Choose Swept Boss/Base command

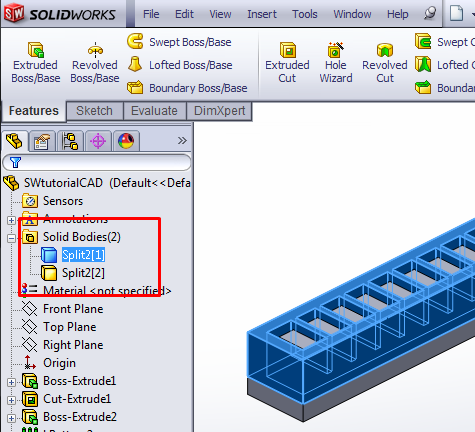coord(179,42)
